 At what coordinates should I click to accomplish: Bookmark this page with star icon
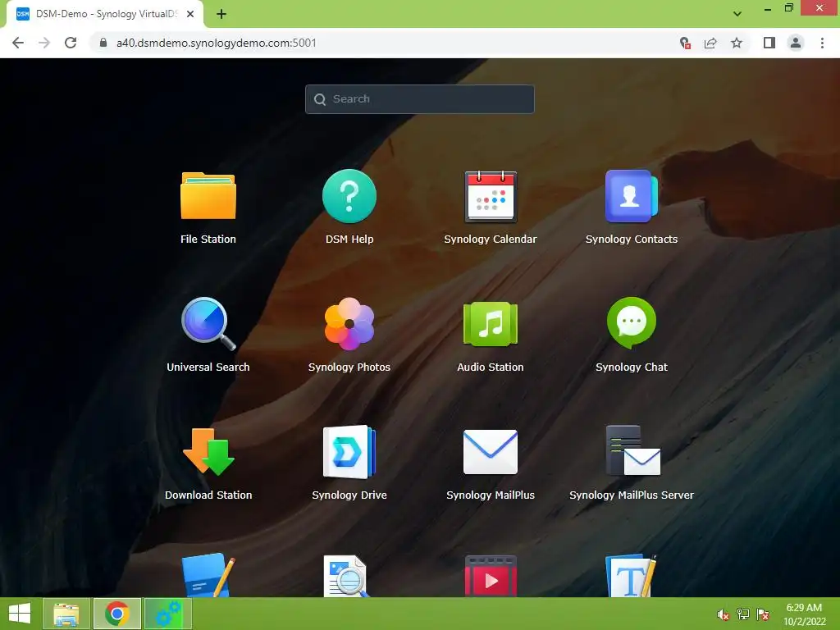click(x=737, y=43)
